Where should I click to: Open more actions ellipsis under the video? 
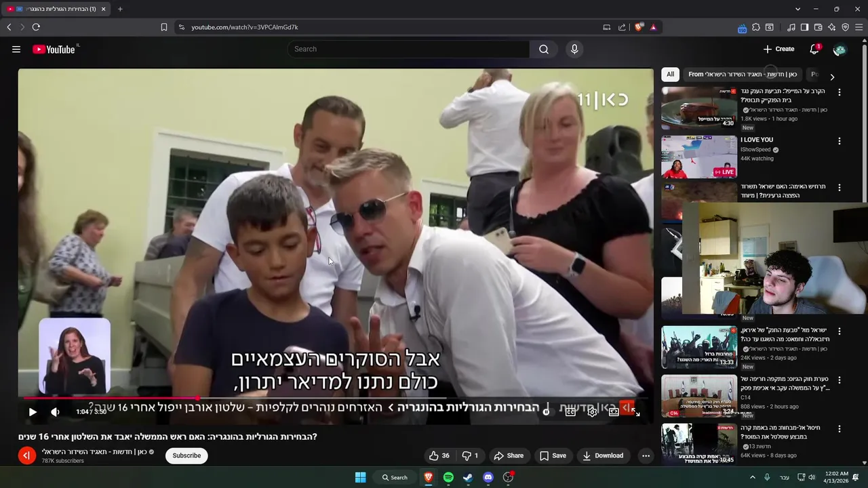click(x=646, y=455)
